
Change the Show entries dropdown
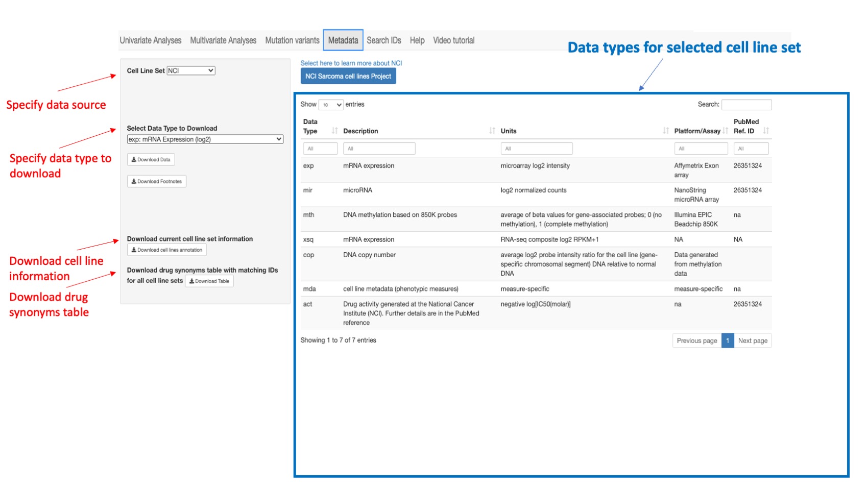(x=332, y=104)
